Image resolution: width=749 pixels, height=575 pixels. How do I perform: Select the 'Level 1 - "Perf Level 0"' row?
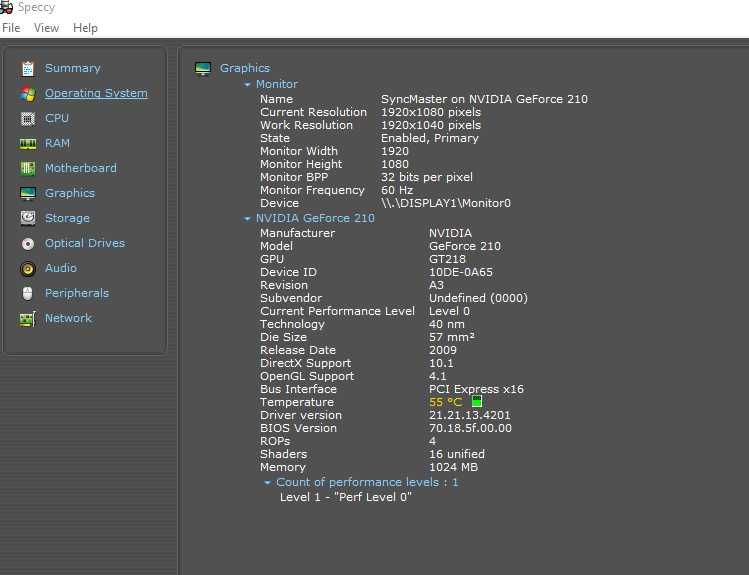(346, 497)
